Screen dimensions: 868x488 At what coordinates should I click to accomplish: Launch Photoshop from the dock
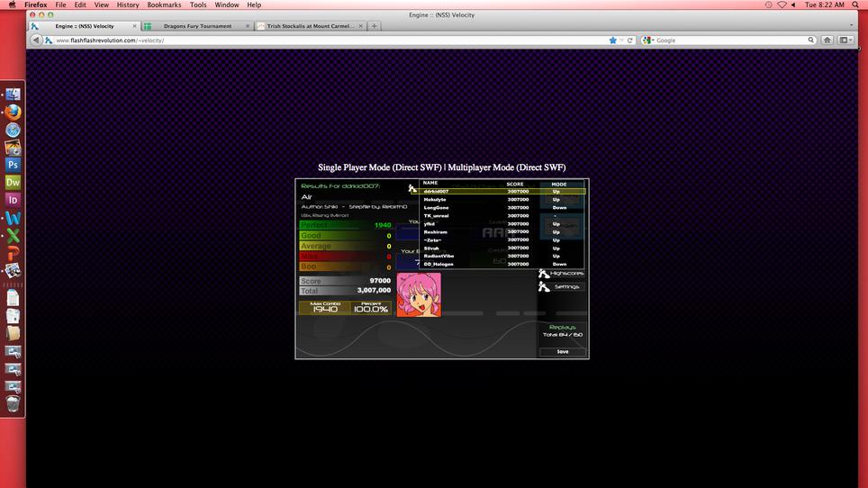(x=13, y=165)
